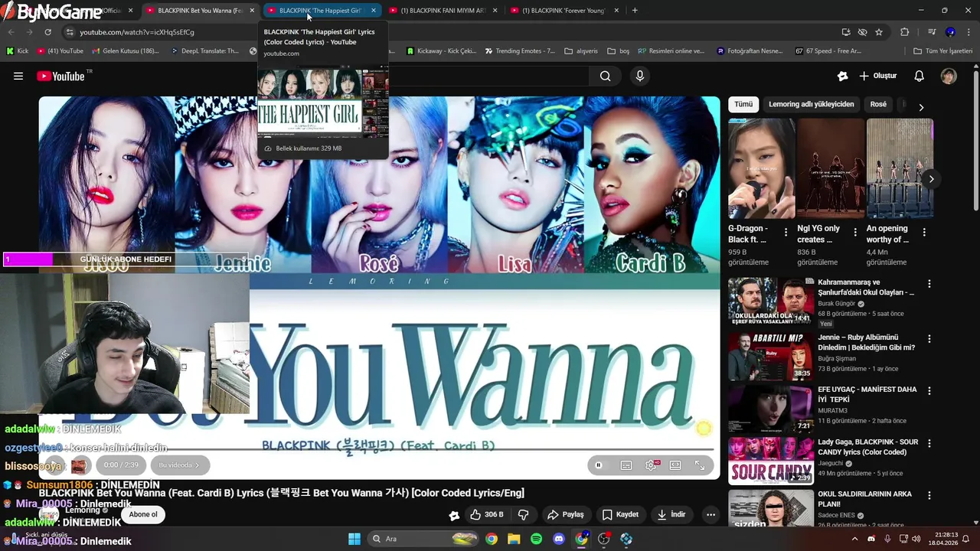The height and width of the screenshot is (551, 980).
Task: Switch to the BLACKPINK FANI MIYIM tab
Action: (x=443, y=11)
